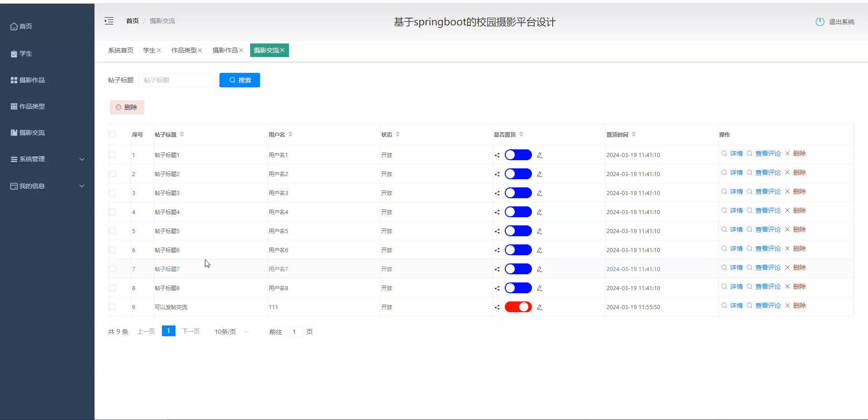Sort by 帖子标题 column arrows
Viewport: 868px width, 420px height.
pyautogui.click(x=182, y=134)
